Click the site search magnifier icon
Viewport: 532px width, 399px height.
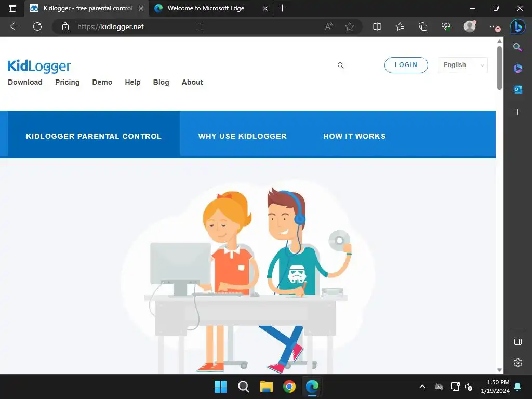click(341, 65)
